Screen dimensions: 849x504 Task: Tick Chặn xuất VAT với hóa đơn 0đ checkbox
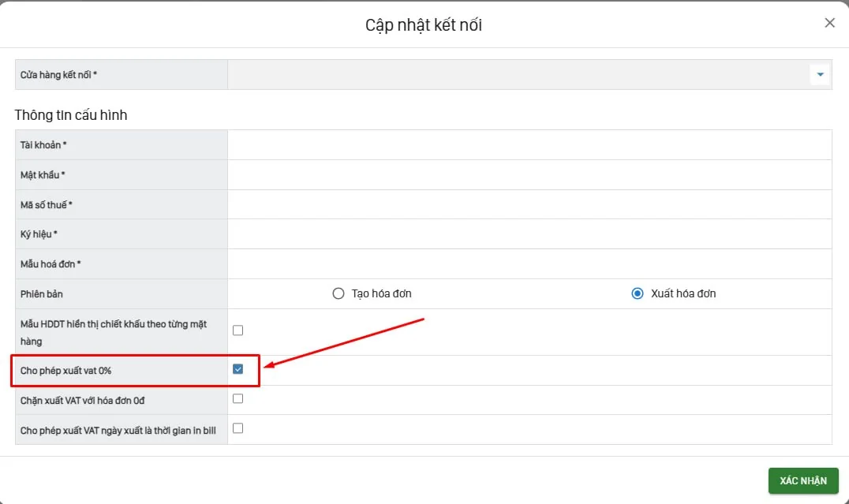[x=237, y=399]
